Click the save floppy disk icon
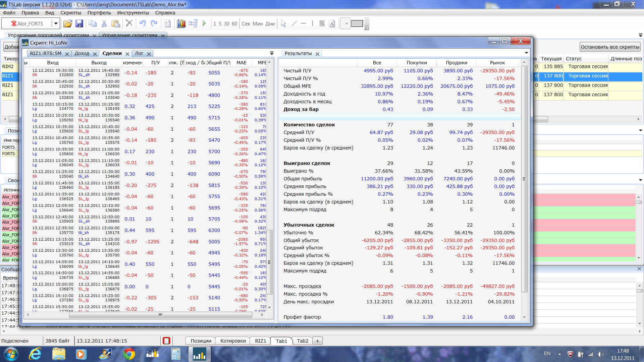Viewport: 644px width, 362px height. 79,23
